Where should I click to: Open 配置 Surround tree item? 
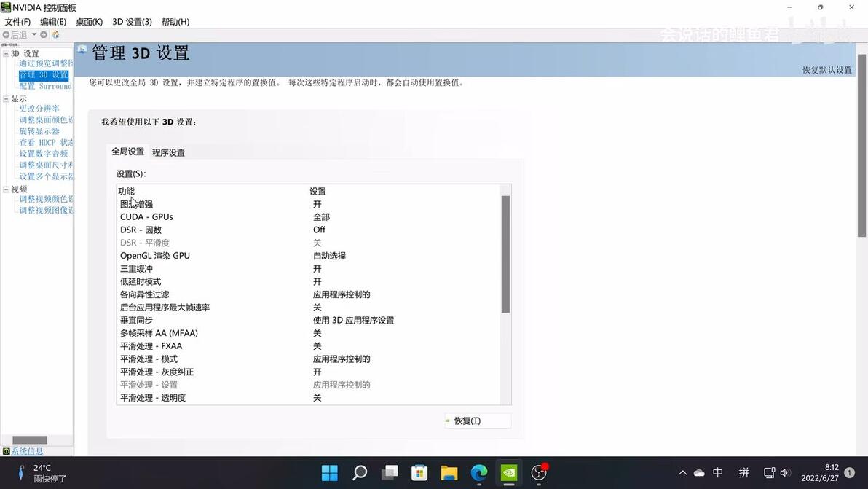tap(46, 86)
